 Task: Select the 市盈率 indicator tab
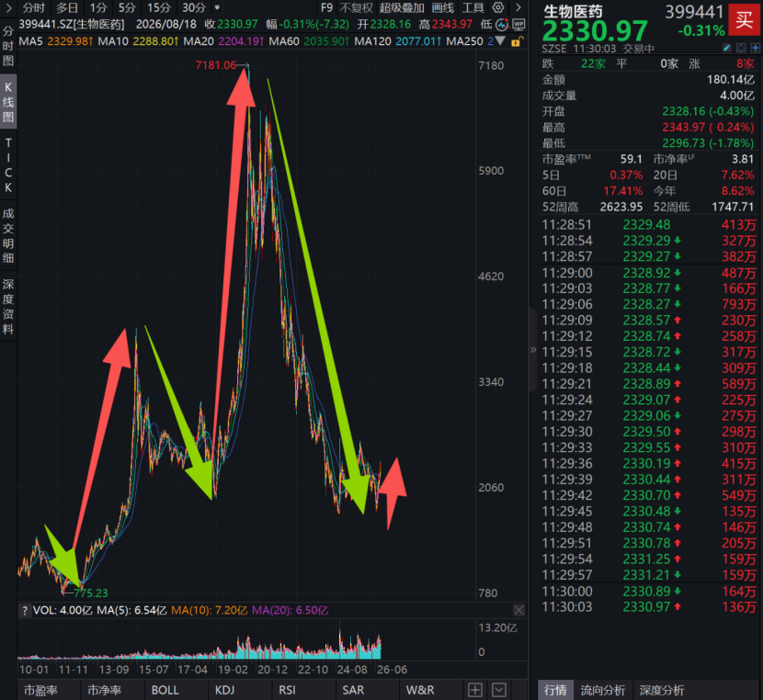click(40, 690)
